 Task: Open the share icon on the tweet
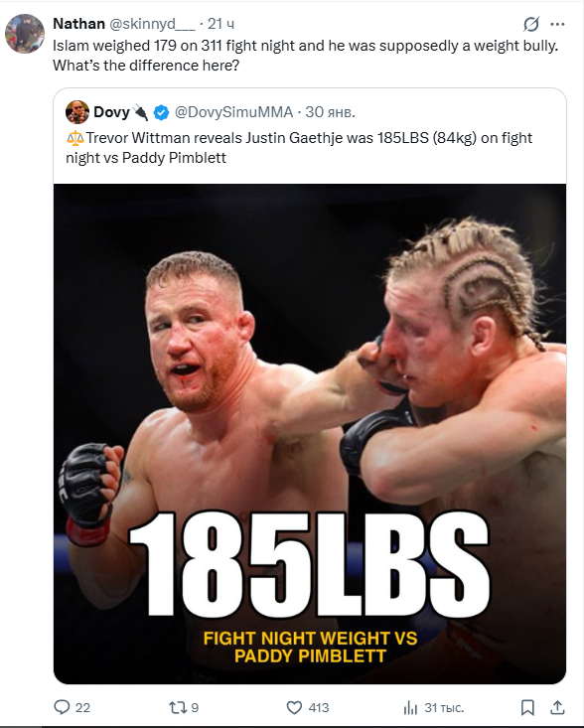557,707
